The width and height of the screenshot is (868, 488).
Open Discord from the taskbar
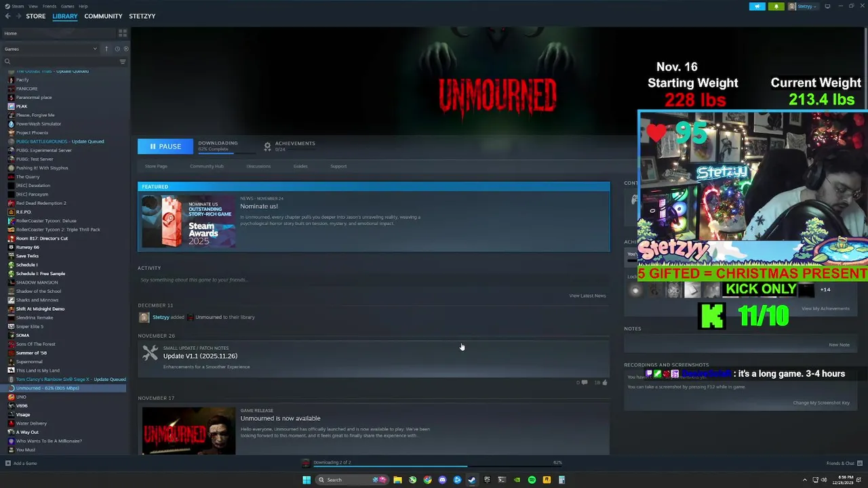point(442,480)
